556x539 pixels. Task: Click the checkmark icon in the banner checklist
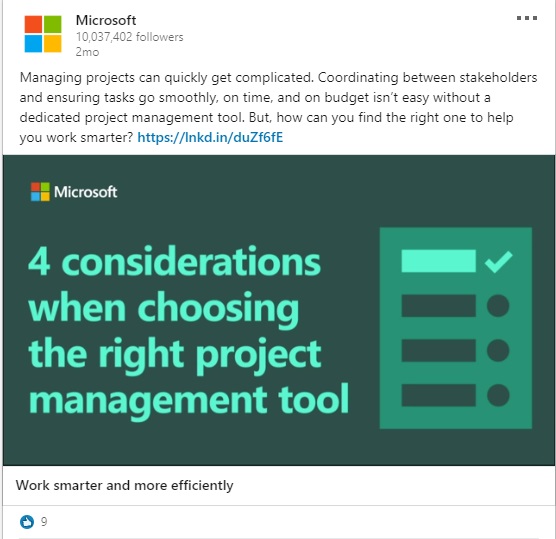click(x=498, y=261)
